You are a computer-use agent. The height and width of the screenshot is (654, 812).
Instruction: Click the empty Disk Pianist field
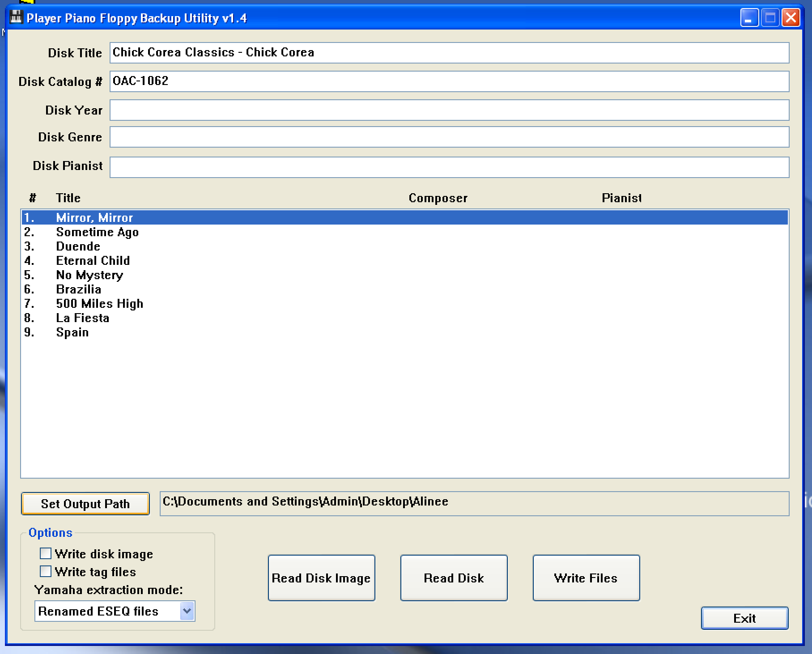449,167
